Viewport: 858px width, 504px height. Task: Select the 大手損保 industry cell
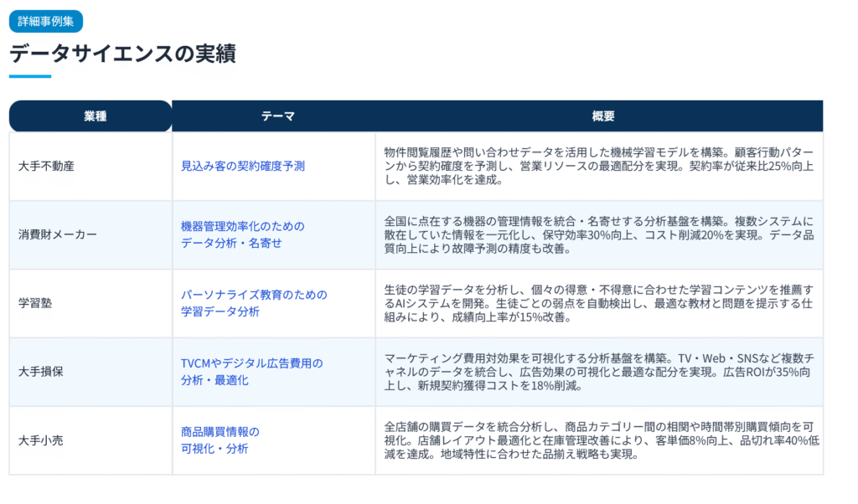[41, 372]
